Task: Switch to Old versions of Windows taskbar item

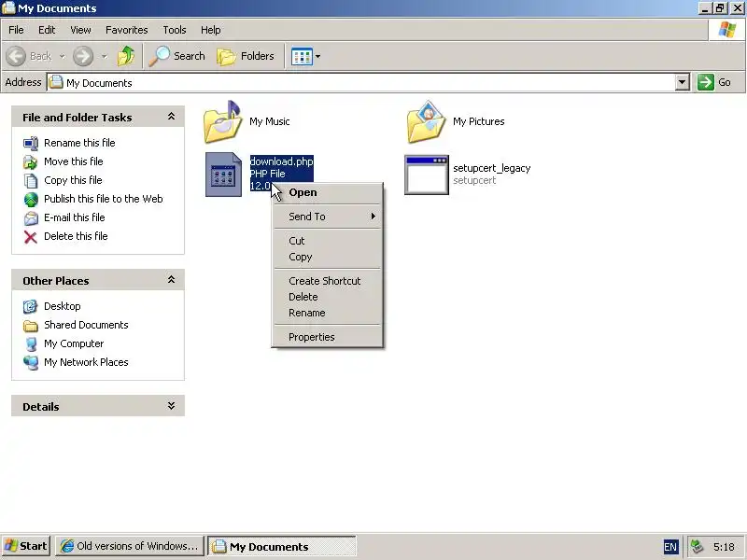Action: tap(130, 546)
